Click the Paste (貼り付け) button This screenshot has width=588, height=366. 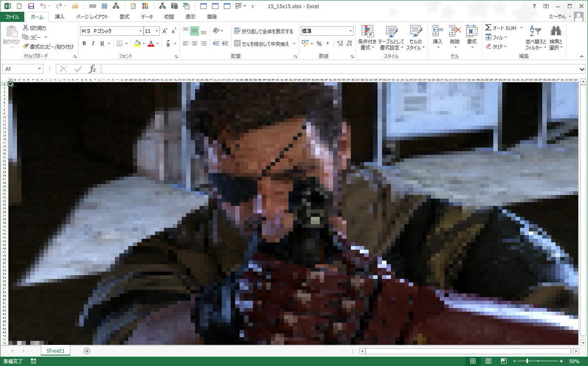click(11, 36)
